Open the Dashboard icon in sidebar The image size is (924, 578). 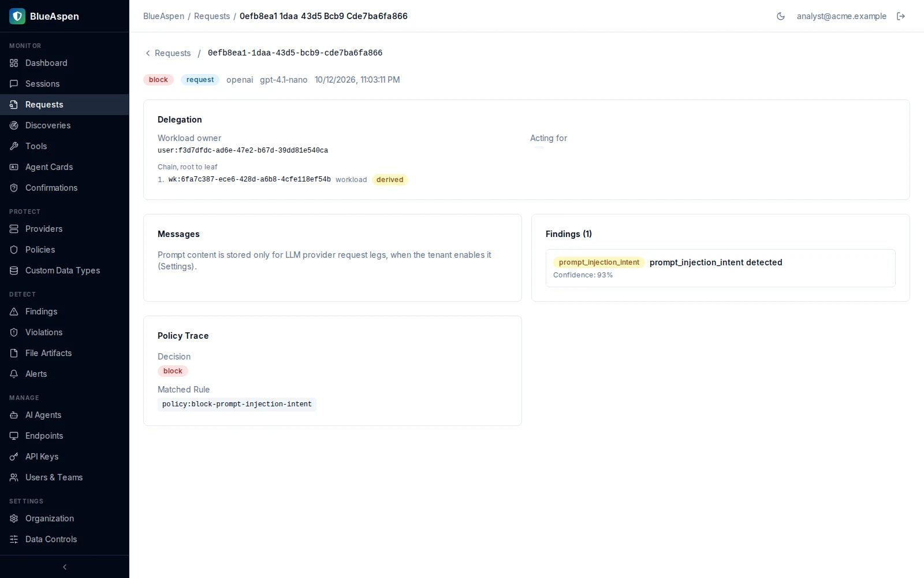14,63
